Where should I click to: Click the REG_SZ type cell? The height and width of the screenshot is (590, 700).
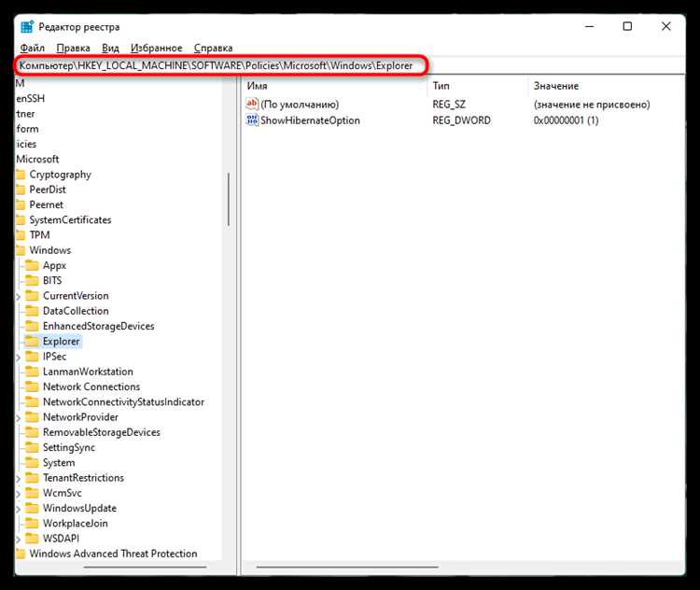[449, 104]
